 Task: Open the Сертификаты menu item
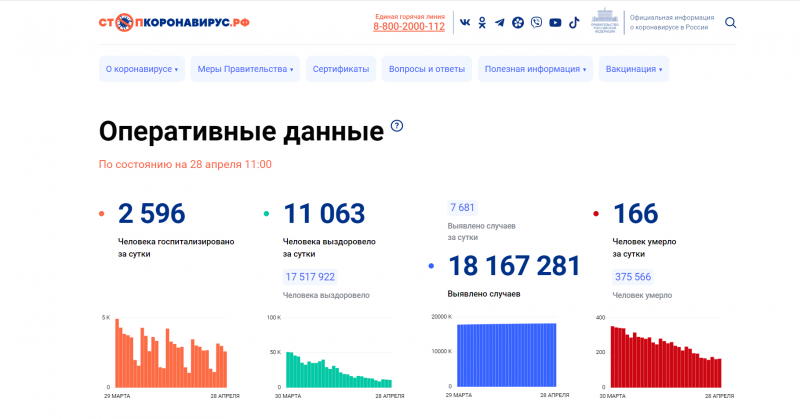[x=341, y=69]
